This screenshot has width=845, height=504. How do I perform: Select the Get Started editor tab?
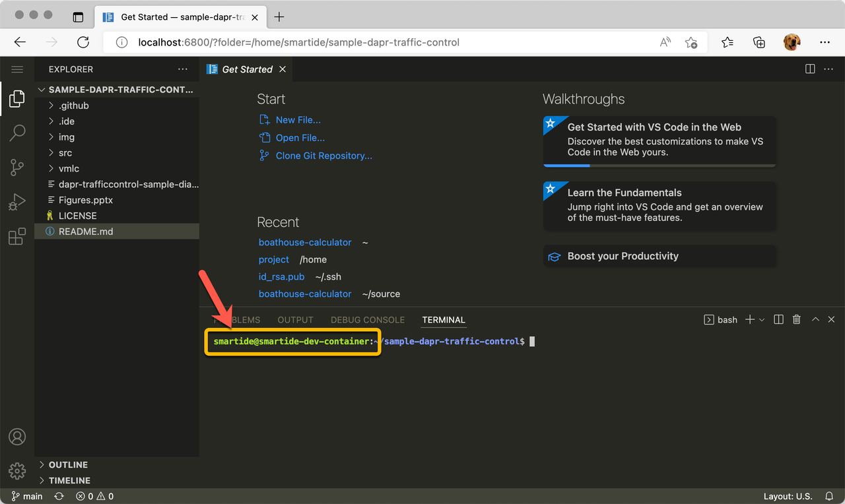(246, 69)
